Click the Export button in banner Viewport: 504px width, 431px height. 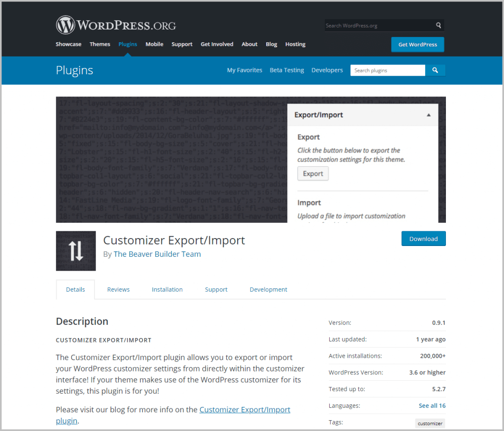tap(313, 174)
